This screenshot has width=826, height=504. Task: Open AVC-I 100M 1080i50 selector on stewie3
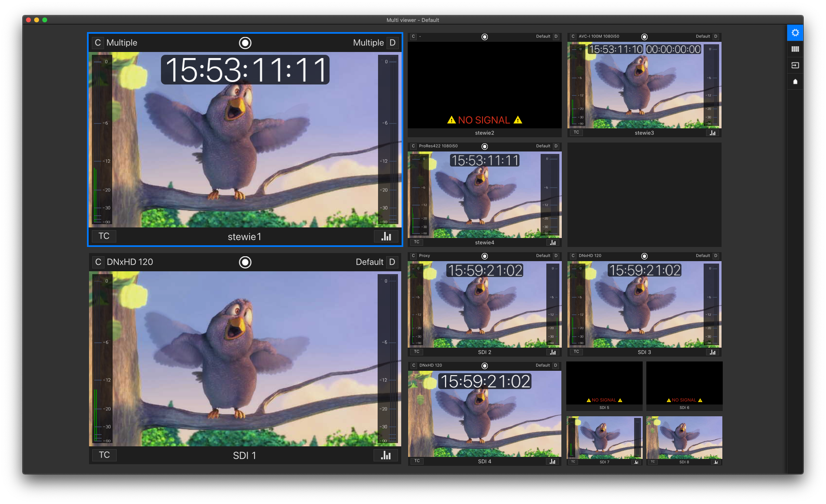[x=599, y=37]
